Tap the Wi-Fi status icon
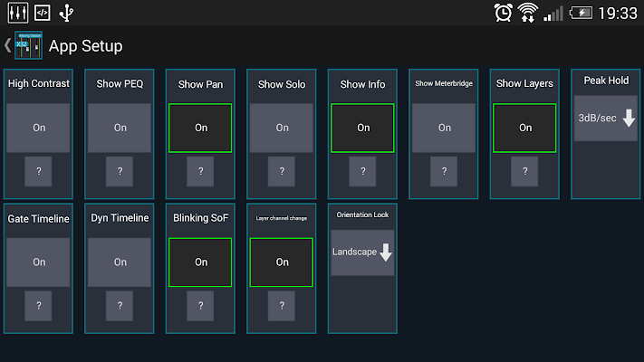This screenshot has width=644, height=362. coord(528,13)
